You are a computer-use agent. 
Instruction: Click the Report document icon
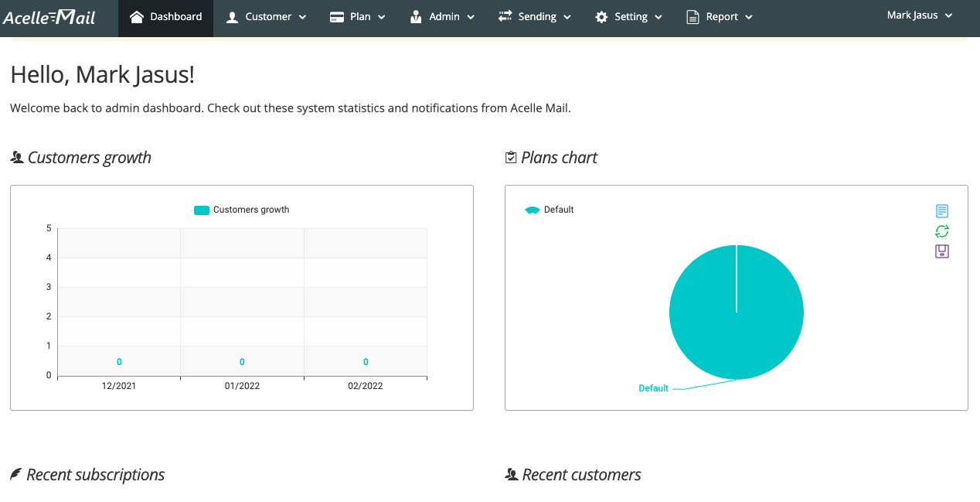click(x=692, y=17)
